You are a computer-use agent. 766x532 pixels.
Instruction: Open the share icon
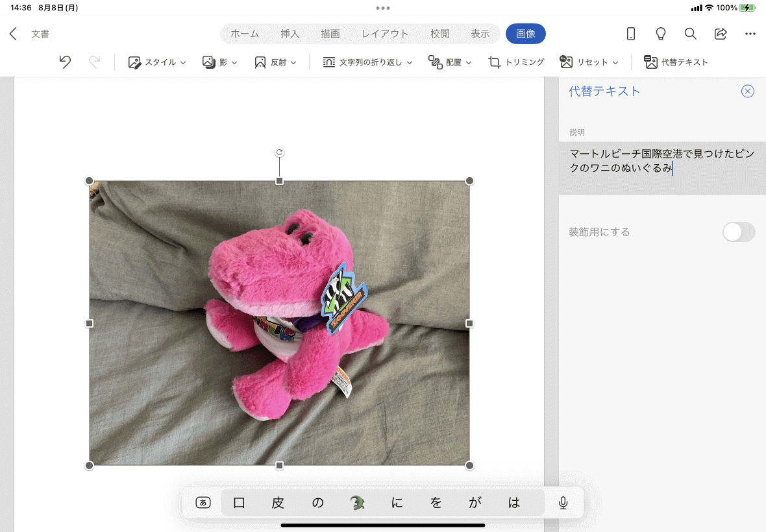pyautogui.click(x=721, y=34)
